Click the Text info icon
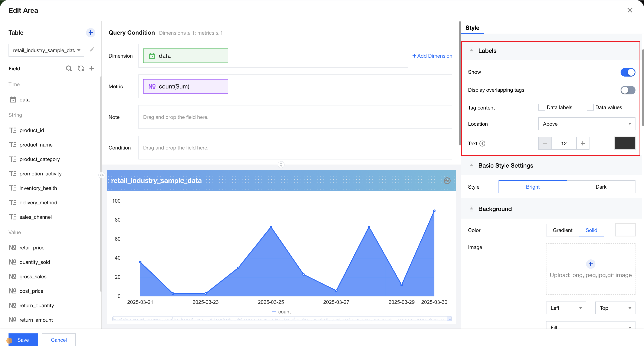Viewport: 644px width, 350px height. click(x=483, y=144)
